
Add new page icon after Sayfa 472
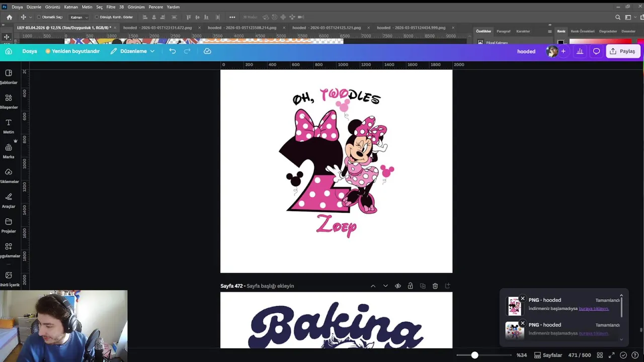[447, 286]
